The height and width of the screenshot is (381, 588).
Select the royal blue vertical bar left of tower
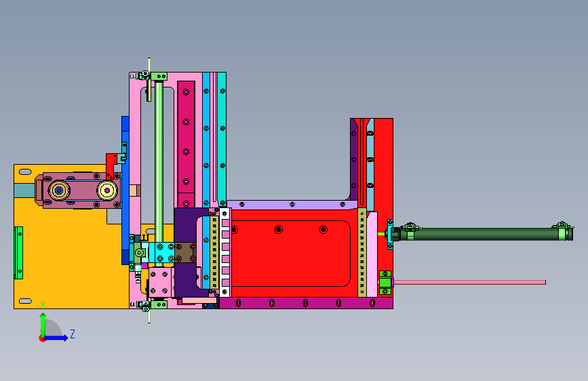click(x=125, y=190)
